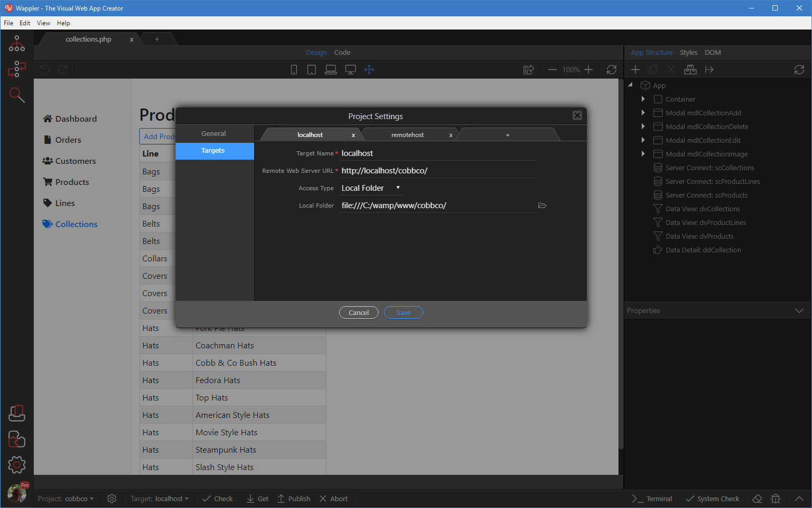The width and height of the screenshot is (812, 508).
Task: Open the Access Type dropdown
Action: 371,188
